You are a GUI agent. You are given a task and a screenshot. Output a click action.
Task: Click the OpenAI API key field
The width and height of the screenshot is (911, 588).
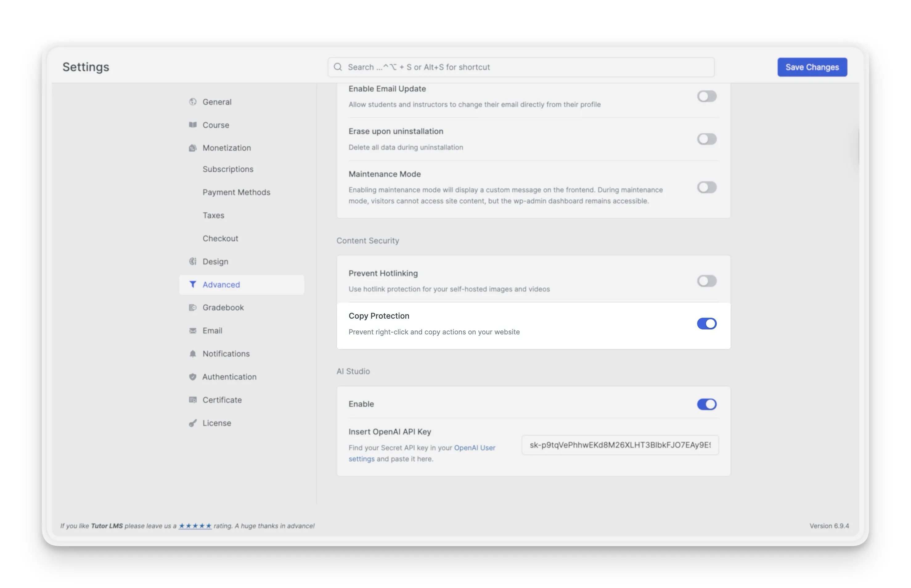619,445
